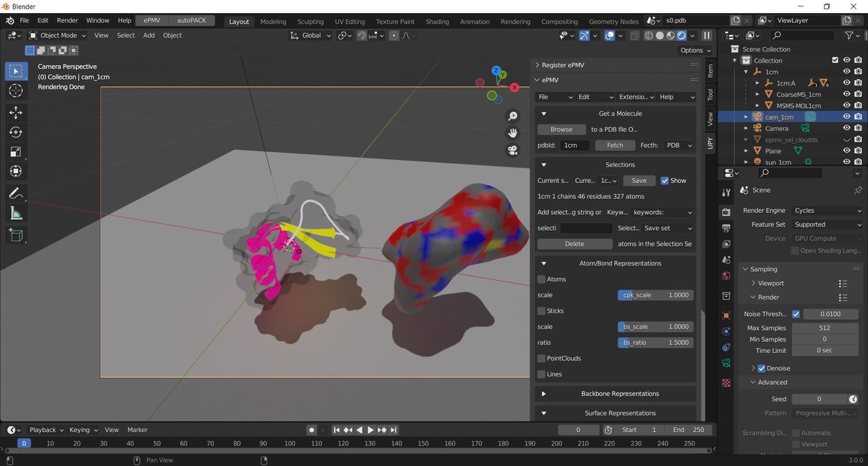
Task: Toggle snapping magnet icon
Action: [x=361, y=35]
